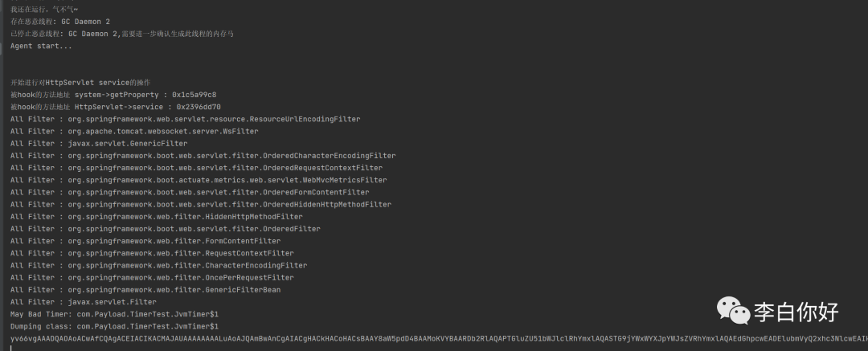This screenshot has height=351, width=868.
Task: Click the Agent start... line
Action: [x=41, y=46]
